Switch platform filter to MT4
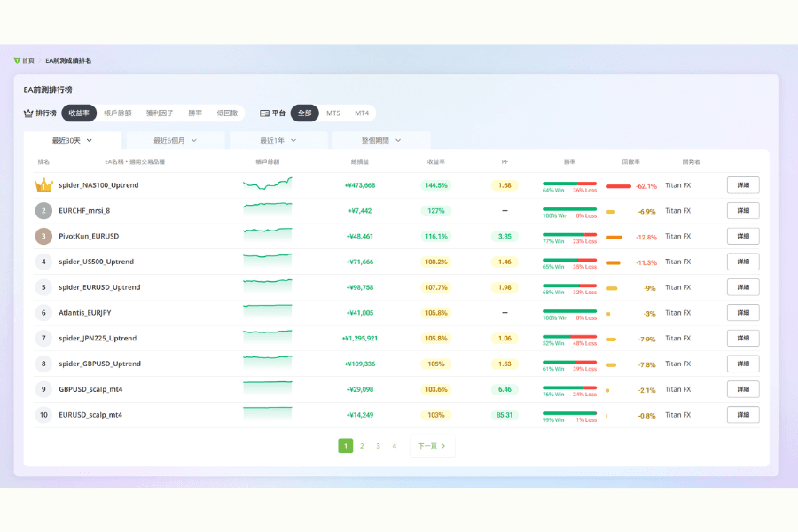This screenshot has height=532, width=798. [362, 113]
